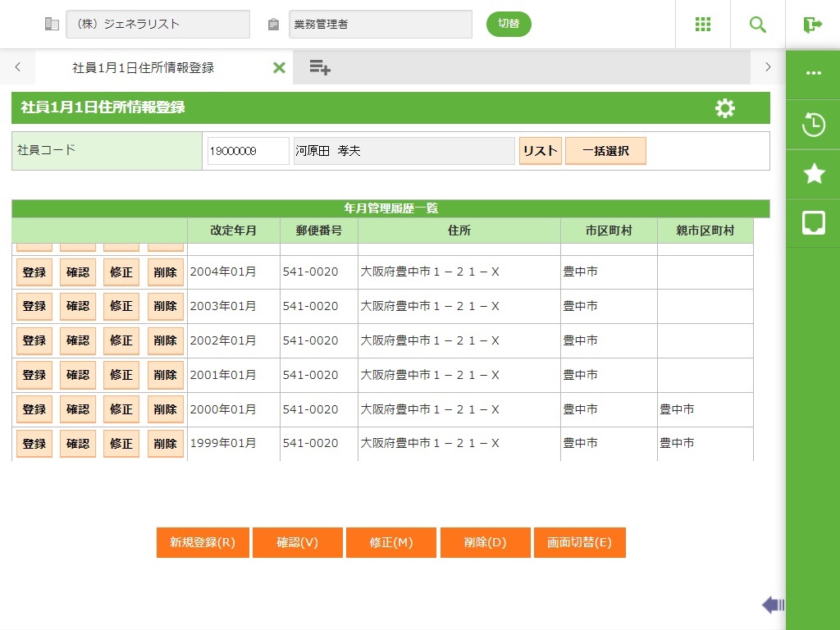Click the three-dots more icon in sidebar
The width and height of the screenshot is (840, 630).
tap(813, 73)
